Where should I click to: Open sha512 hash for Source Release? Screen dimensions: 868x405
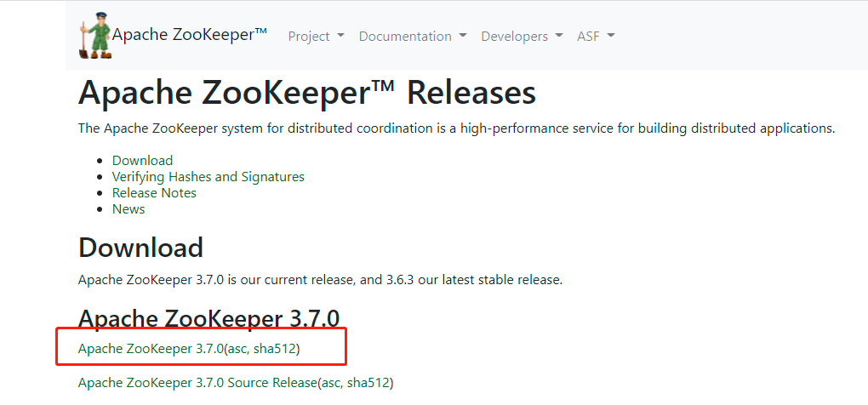pyautogui.click(x=368, y=383)
